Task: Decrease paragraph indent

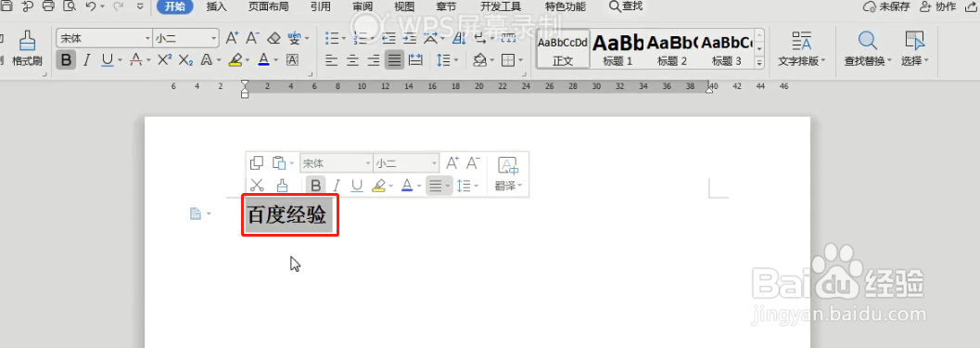Action: pyautogui.click(x=388, y=38)
